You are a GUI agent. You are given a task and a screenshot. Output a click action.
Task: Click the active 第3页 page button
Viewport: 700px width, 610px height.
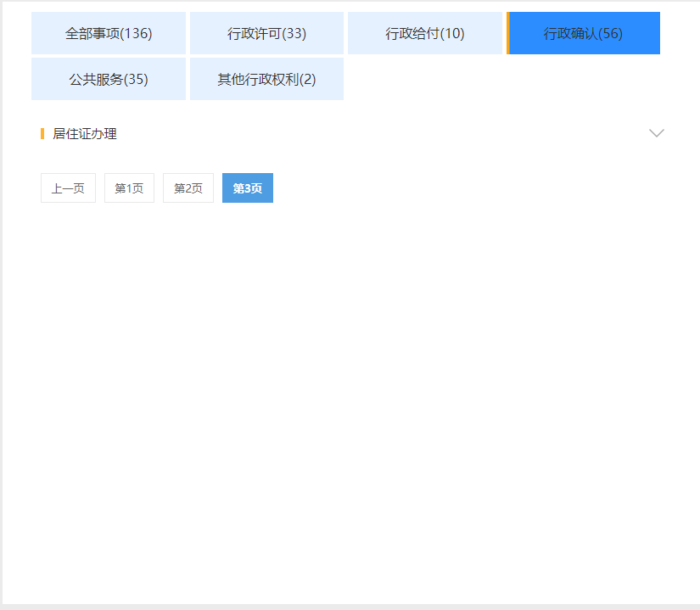248,188
